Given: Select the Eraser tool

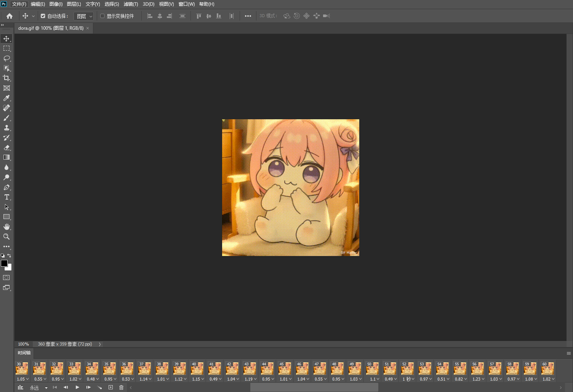Looking at the screenshot, I should click(6, 148).
